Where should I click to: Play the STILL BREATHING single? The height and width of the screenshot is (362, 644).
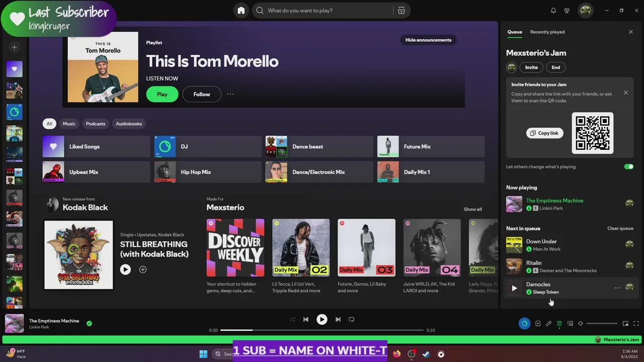click(x=125, y=269)
